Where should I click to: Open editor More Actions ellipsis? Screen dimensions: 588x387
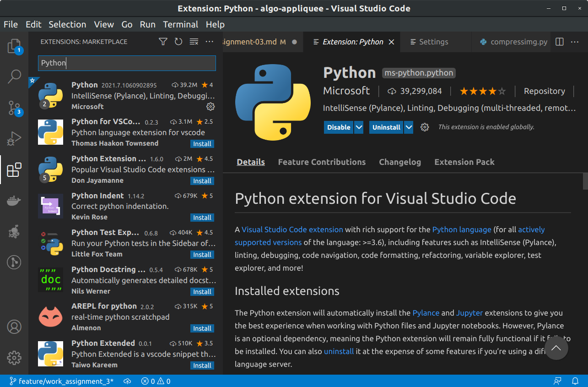(x=575, y=42)
